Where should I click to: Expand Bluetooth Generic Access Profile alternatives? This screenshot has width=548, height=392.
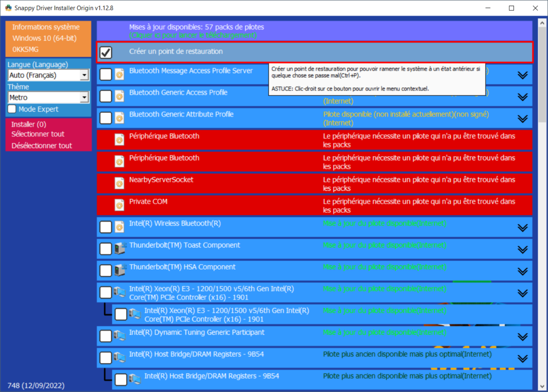[x=522, y=97]
